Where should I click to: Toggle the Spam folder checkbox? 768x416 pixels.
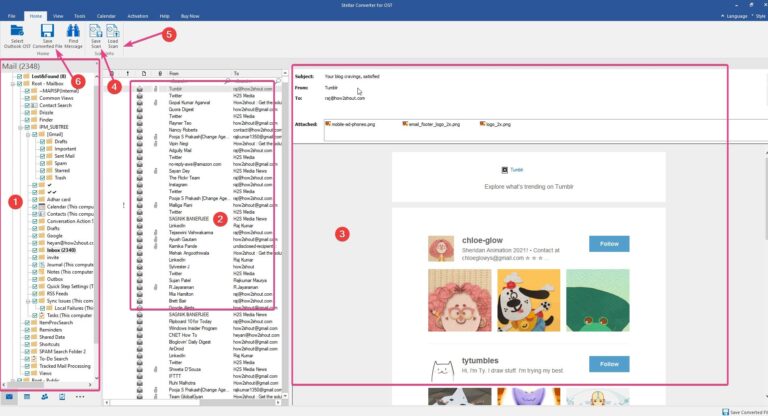tap(42, 163)
